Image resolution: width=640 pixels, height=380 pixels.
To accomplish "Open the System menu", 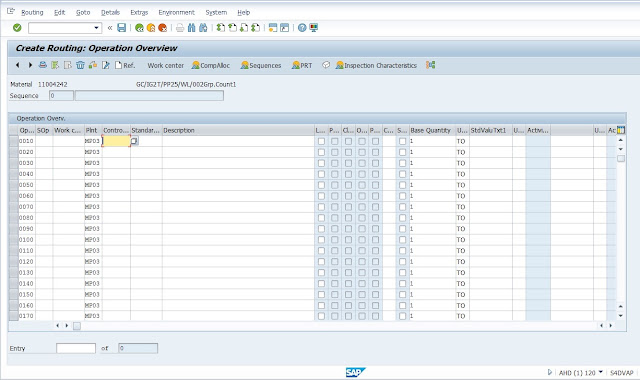I will 216,12.
